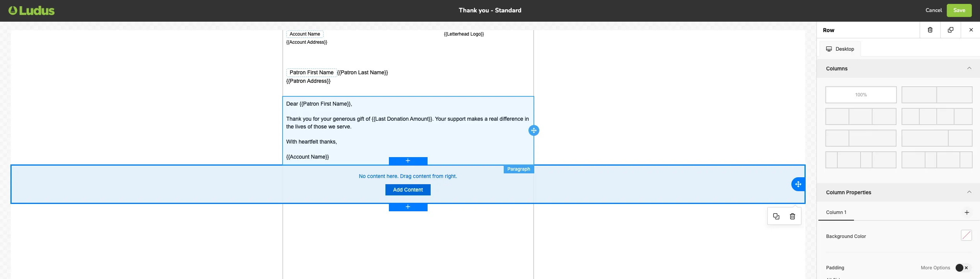Click the 'Thank you - Standard' title
This screenshot has height=279, width=980.
(490, 10)
